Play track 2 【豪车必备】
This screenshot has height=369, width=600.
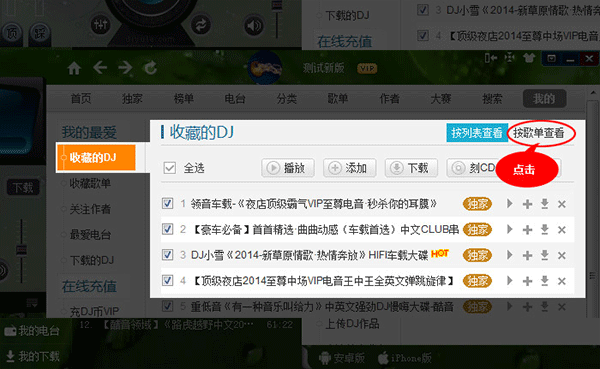coord(509,229)
